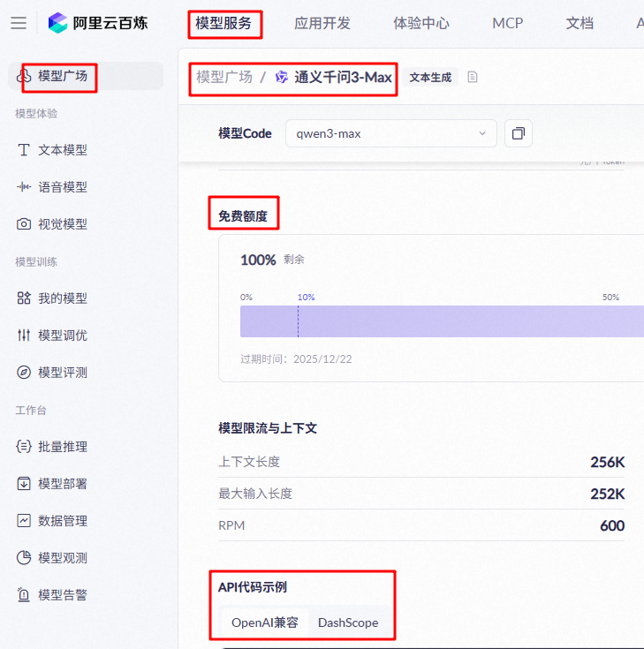This screenshot has height=649, width=644.
Task: Click the 模型观测 pie chart icon
Action: point(24,557)
